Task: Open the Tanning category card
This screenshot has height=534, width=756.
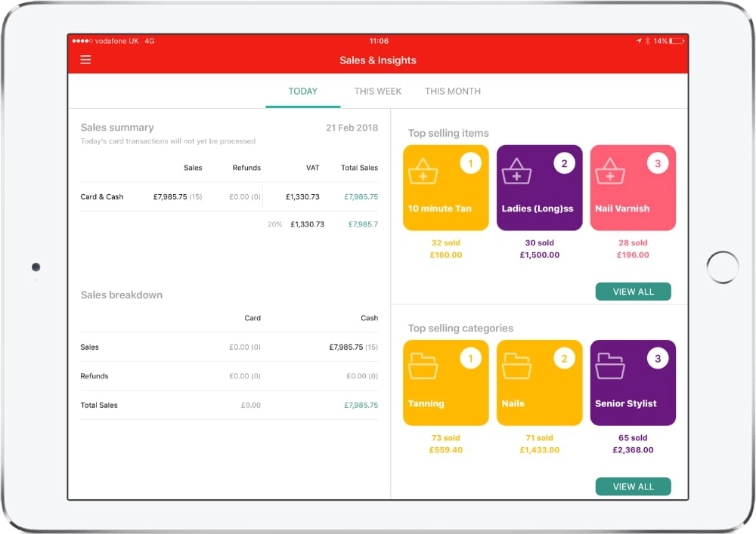Action: 446,383
